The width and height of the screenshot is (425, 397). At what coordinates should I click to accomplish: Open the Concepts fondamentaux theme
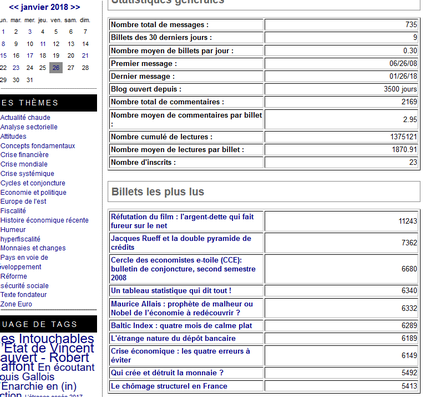pos(38,146)
